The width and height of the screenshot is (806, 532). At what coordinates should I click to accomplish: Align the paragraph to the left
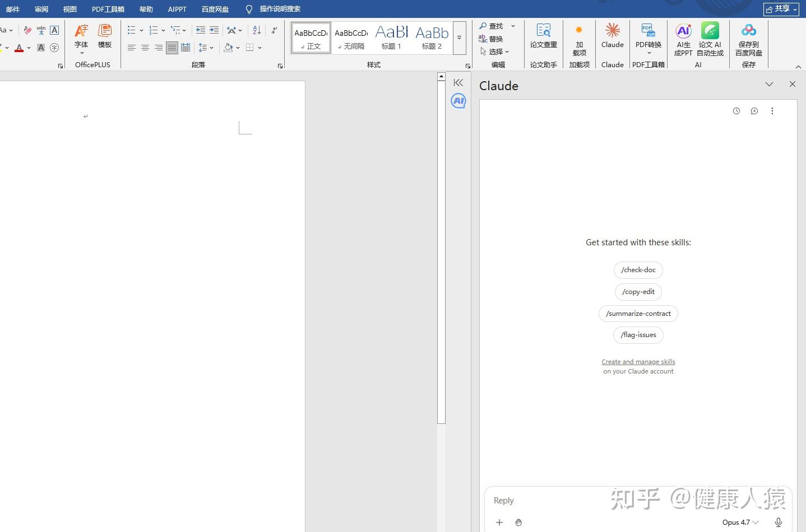[132, 48]
